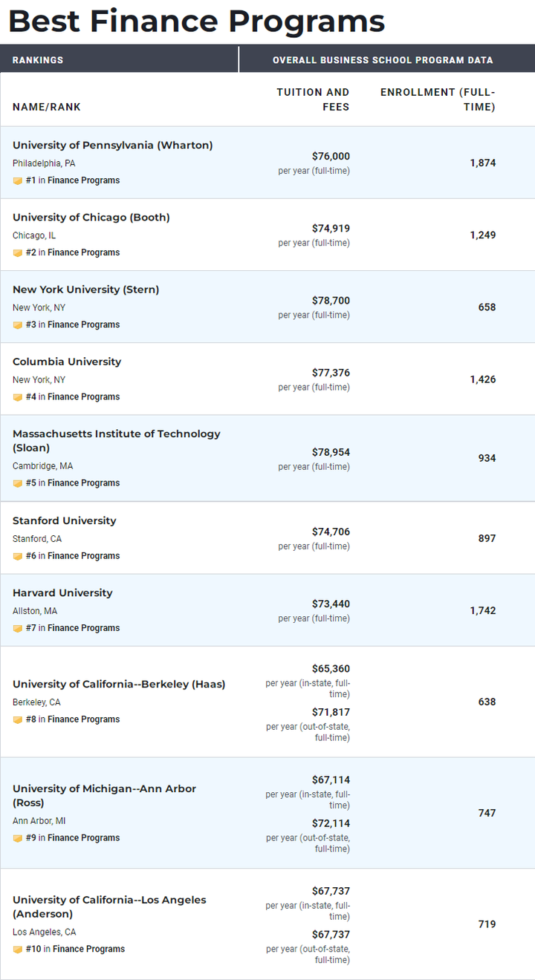Click NYU Stern's #3 badge icon
The image size is (535, 980).
point(17,324)
